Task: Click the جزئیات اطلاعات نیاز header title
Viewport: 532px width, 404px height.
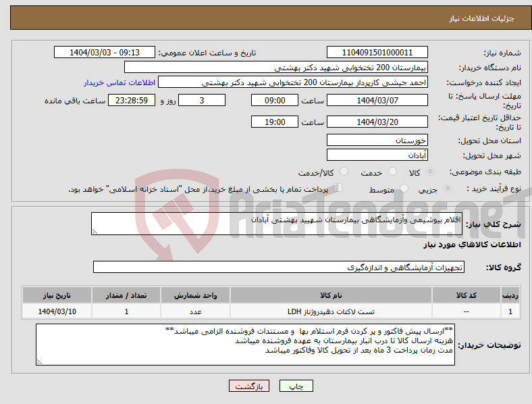Action: 481,18
